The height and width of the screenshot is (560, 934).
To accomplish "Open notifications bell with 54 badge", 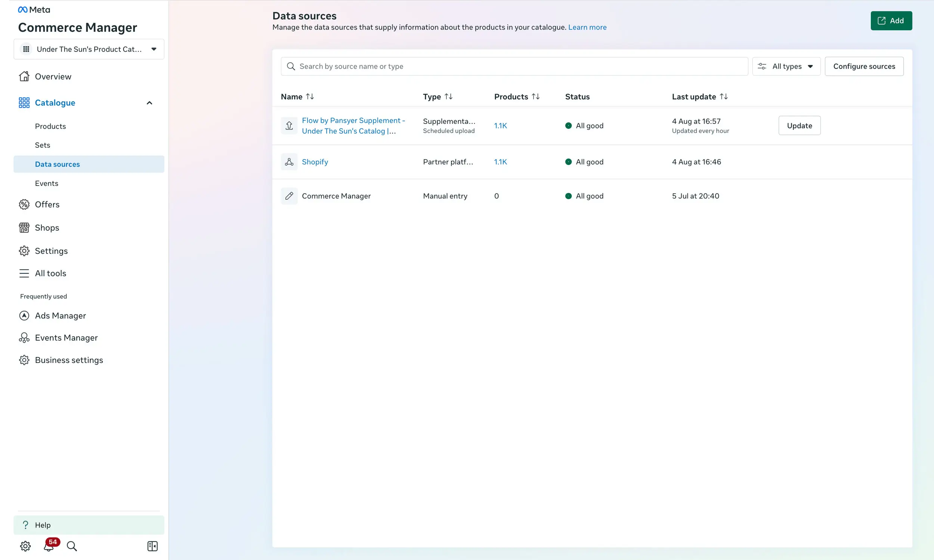I will 50,545.
